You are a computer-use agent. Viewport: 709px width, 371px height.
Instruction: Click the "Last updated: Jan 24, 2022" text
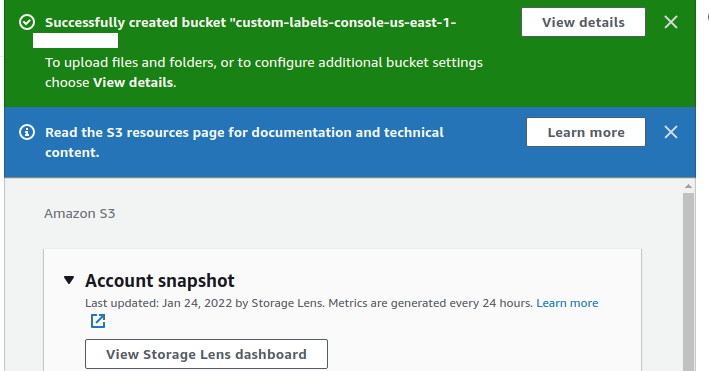click(x=158, y=303)
